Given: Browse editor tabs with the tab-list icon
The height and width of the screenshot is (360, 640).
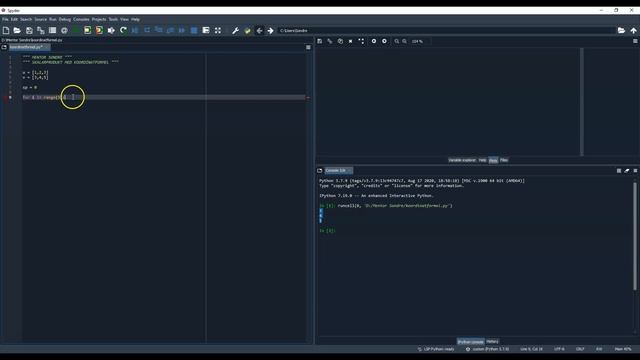Looking at the screenshot, I should pyautogui.click(x=4, y=47).
